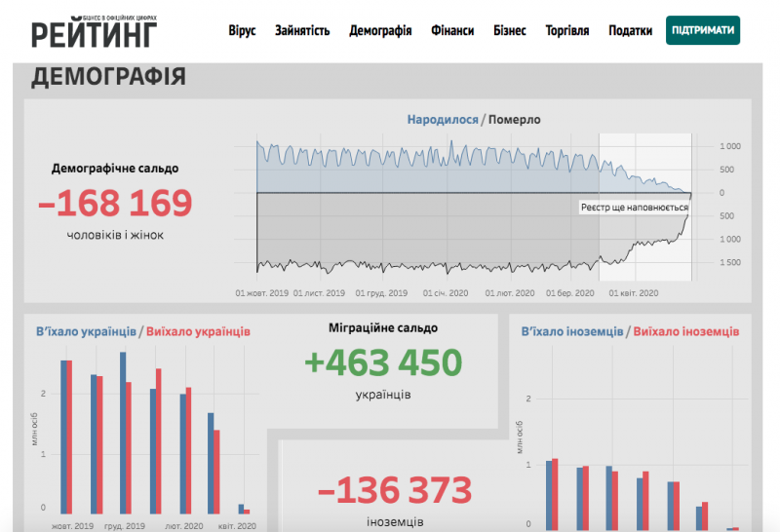The height and width of the screenshot is (532, 780).
Task: Select the Податки menu item
Action: [631, 31]
